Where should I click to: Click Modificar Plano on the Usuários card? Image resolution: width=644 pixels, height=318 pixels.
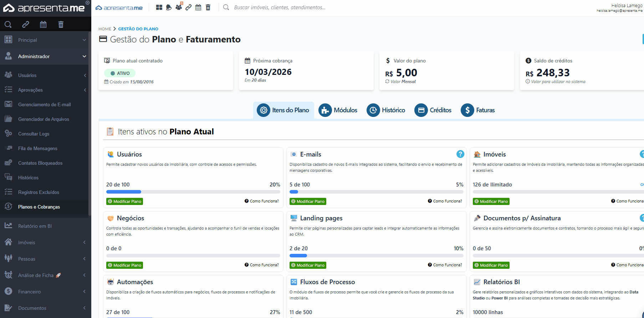[124, 201]
